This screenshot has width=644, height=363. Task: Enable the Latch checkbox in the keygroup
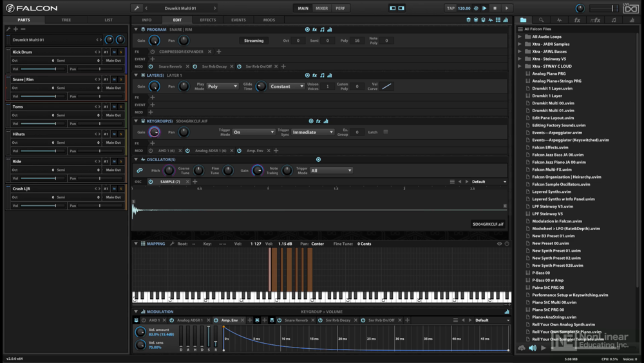[386, 132]
